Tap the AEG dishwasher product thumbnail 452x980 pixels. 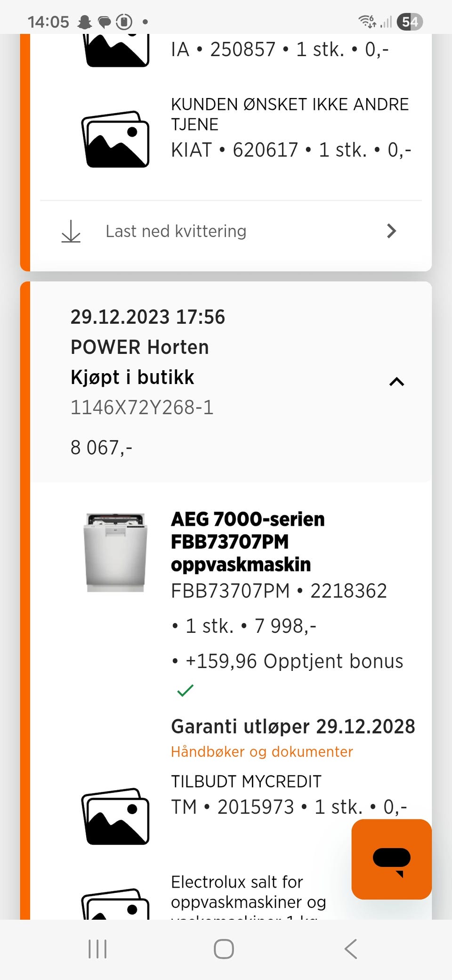pos(115,552)
